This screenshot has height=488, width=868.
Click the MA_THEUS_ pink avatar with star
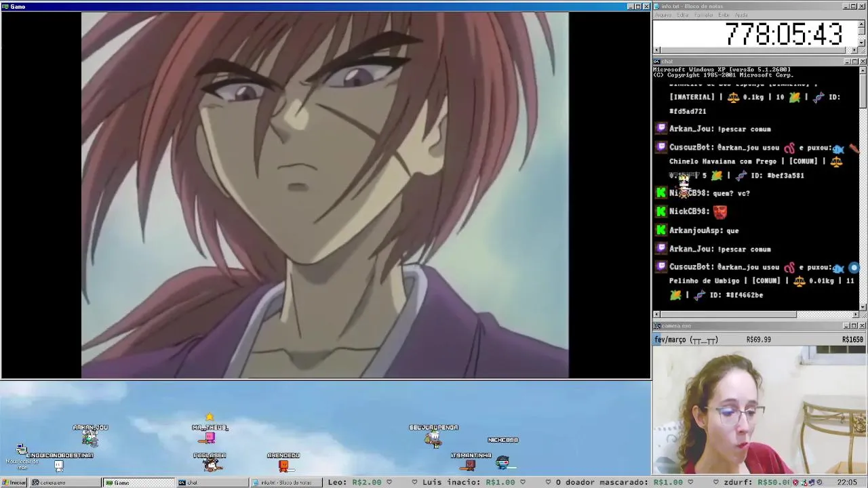pos(210,438)
